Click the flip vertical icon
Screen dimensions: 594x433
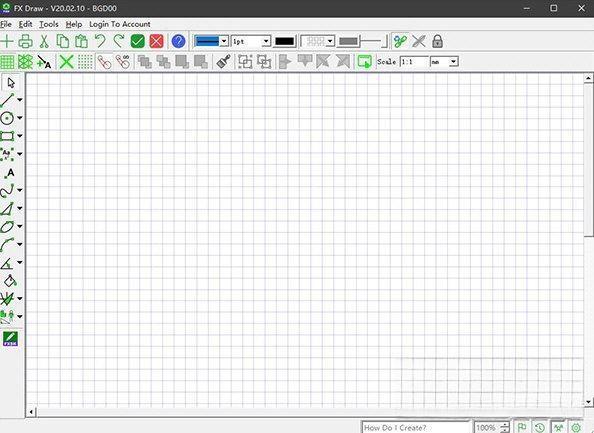click(x=305, y=62)
